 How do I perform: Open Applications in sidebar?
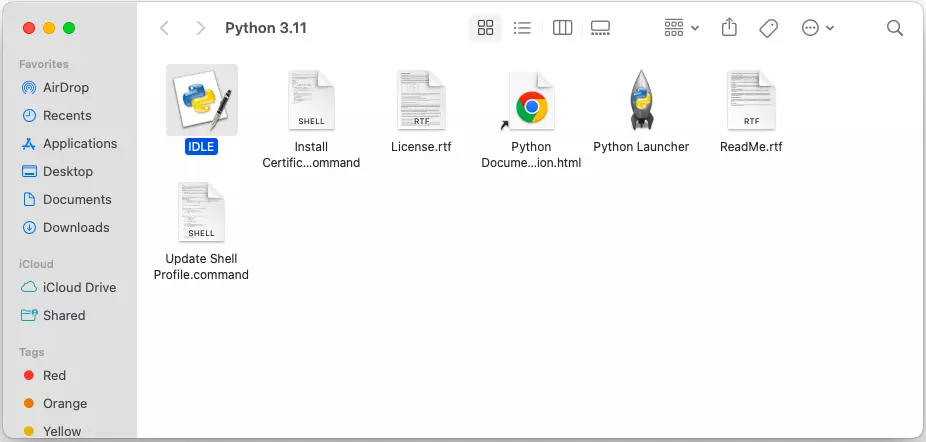pos(69,144)
